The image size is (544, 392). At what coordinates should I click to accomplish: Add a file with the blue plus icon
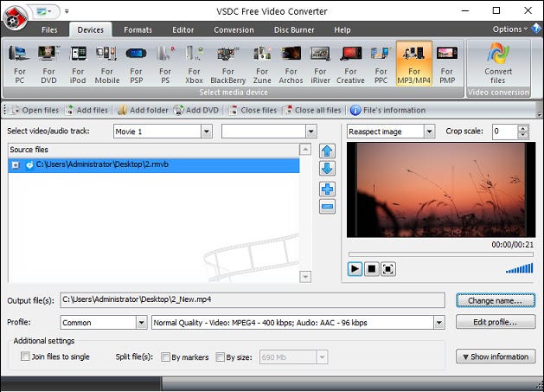point(327,190)
